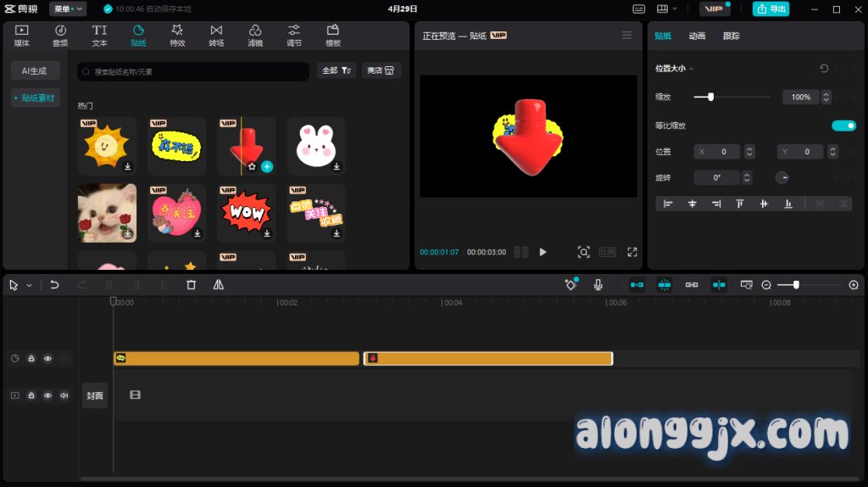Open the 滤镜 (Filters) panel
This screenshot has width=868, height=487.
(x=255, y=35)
